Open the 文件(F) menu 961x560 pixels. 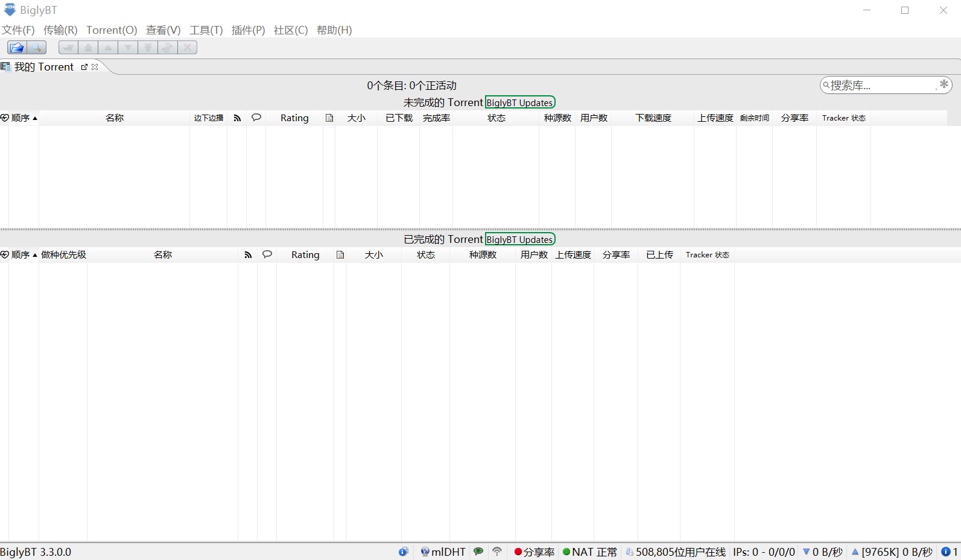click(x=18, y=30)
